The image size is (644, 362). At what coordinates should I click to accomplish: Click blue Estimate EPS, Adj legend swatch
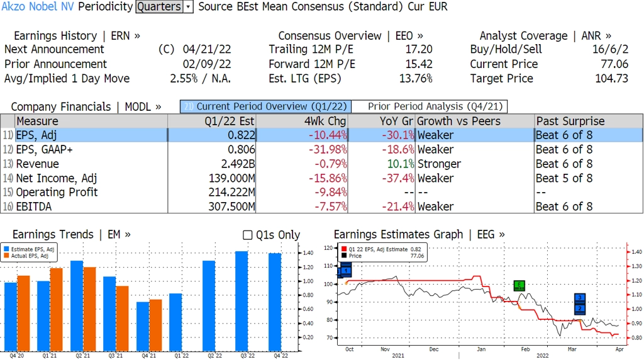coord(6,249)
